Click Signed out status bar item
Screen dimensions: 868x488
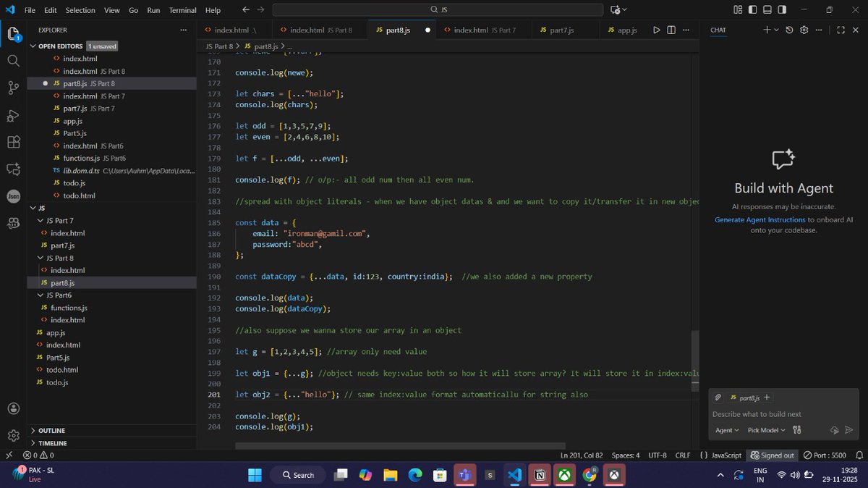pyautogui.click(x=773, y=455)
